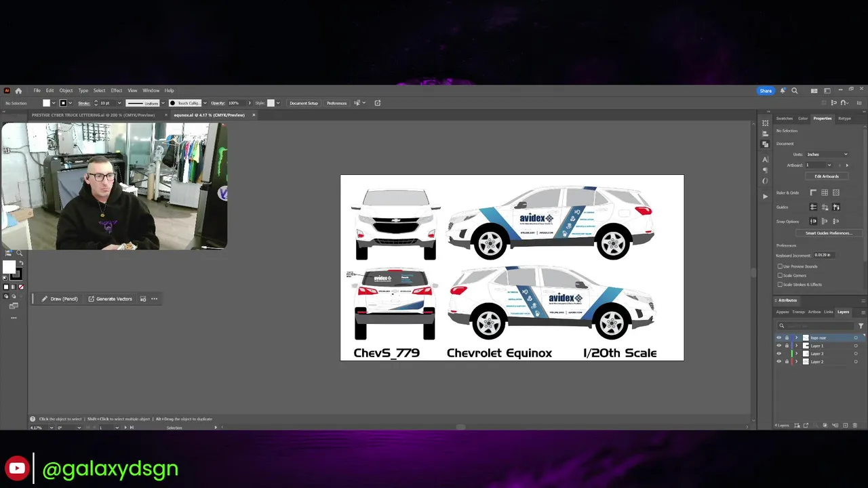Screen dimensions: 868x488
Task: Click the Document Setup button
Action: pyautogui.click(x=304, y=103)
